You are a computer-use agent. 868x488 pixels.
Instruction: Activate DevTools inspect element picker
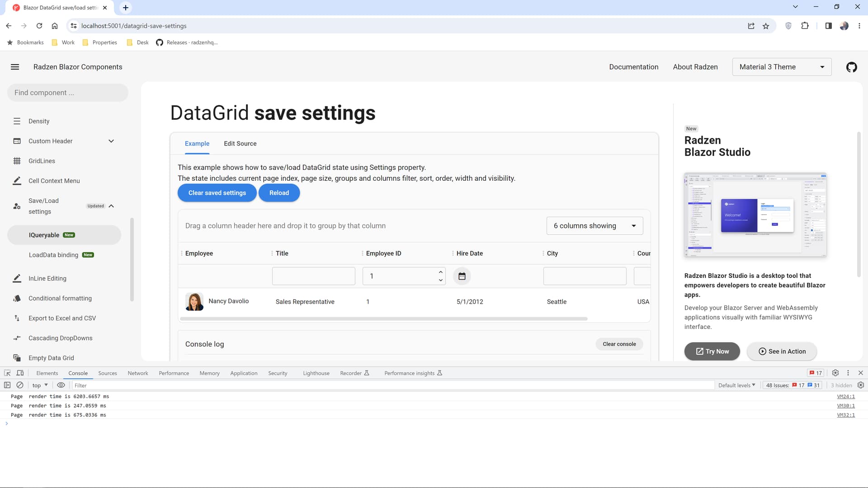[x=7, y=373]
